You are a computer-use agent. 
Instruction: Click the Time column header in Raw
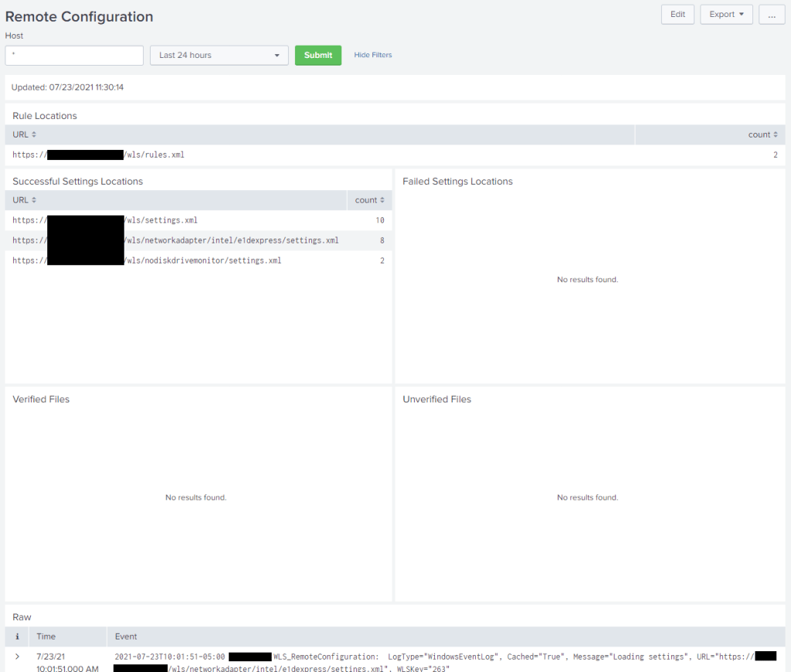tap(46, 636)
